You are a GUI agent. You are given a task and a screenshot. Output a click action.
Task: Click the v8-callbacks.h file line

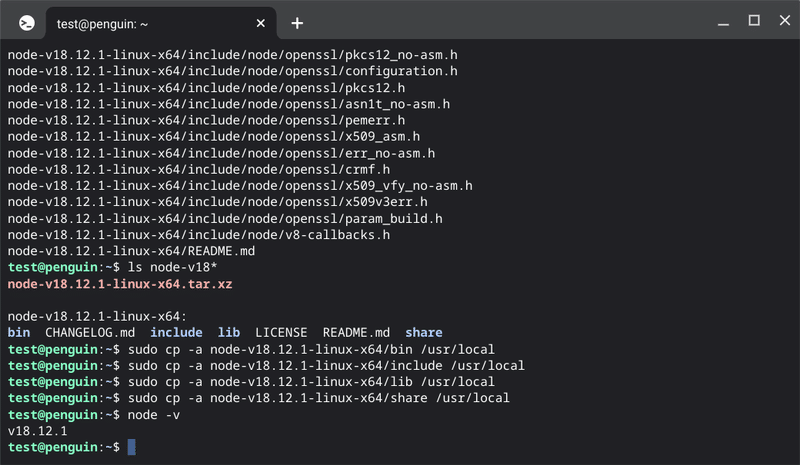pos(199,235)
